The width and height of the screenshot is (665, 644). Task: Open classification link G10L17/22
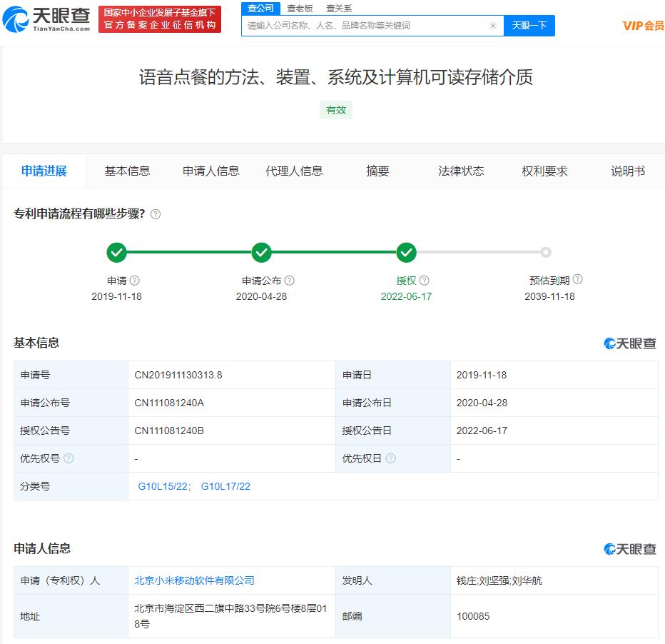(225, 486)
